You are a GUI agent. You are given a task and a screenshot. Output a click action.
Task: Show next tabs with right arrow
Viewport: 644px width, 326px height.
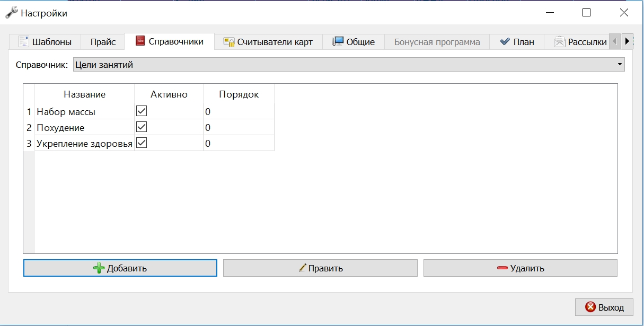[x=627, y=41]
